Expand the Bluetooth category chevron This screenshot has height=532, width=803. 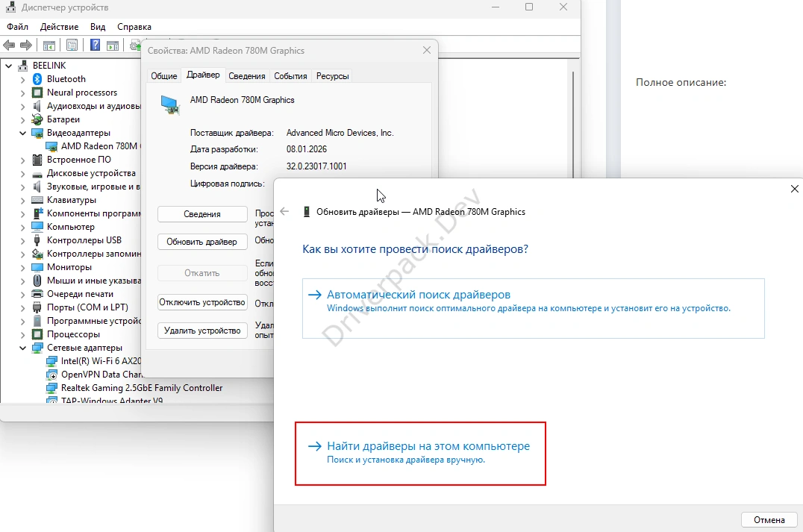22,79
